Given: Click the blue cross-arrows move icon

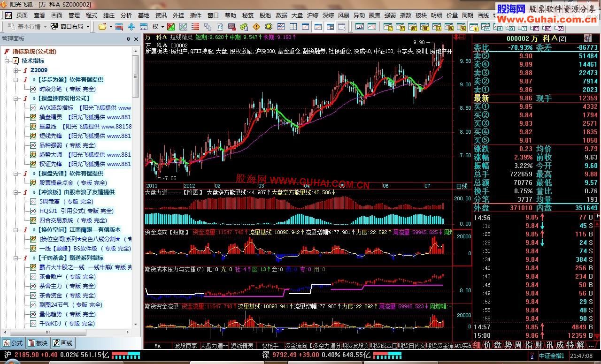Looking at the screenshot, I should coord(131,27).
